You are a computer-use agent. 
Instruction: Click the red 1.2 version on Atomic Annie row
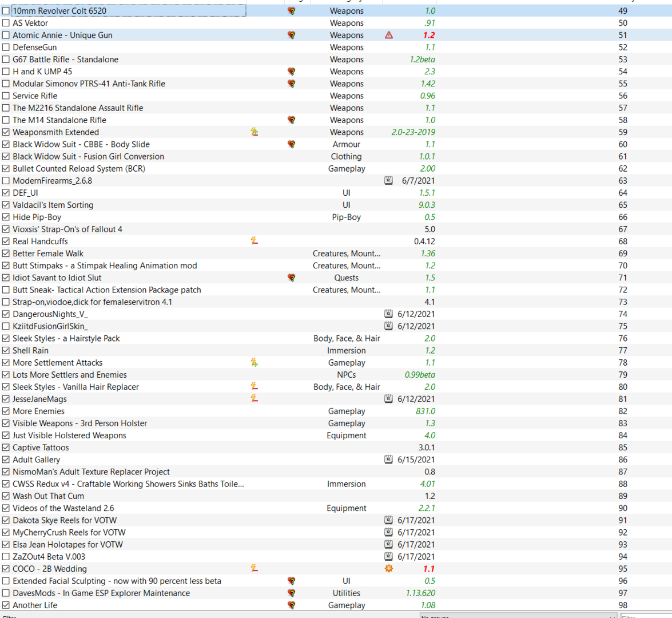(429, 35)
